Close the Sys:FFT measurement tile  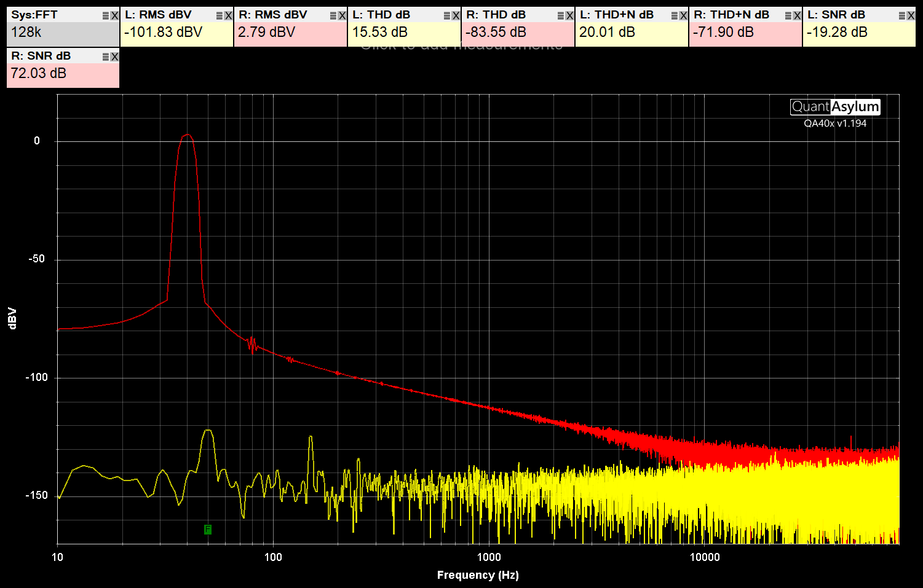coord(115,15)
